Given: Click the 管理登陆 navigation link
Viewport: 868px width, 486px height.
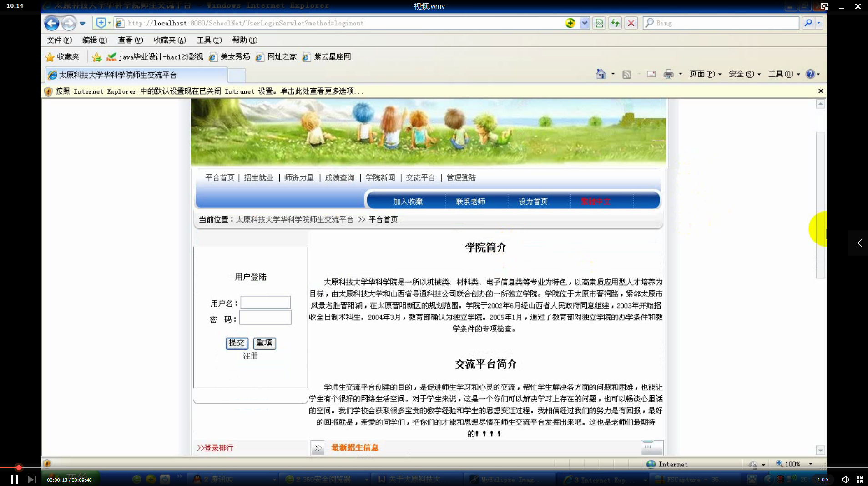Looking at the screenshot, I should tap(461, 178).
